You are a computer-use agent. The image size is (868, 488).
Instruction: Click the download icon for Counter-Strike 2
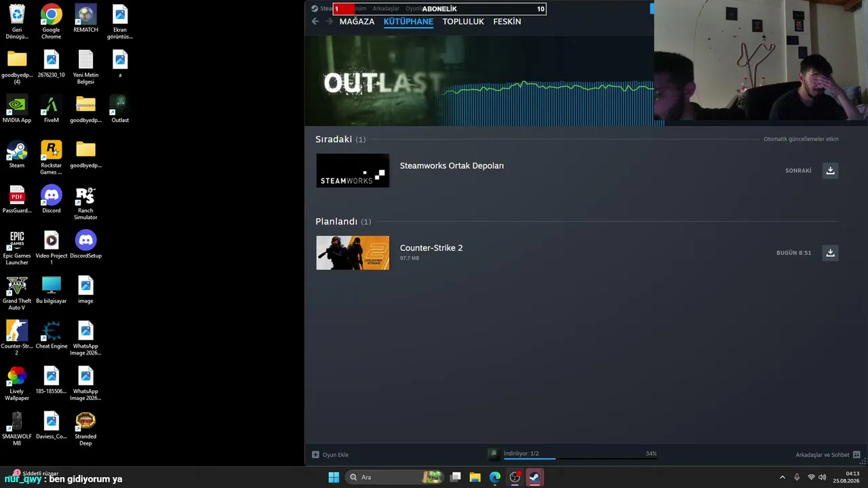pyautogui.click(x=830, y=253)
